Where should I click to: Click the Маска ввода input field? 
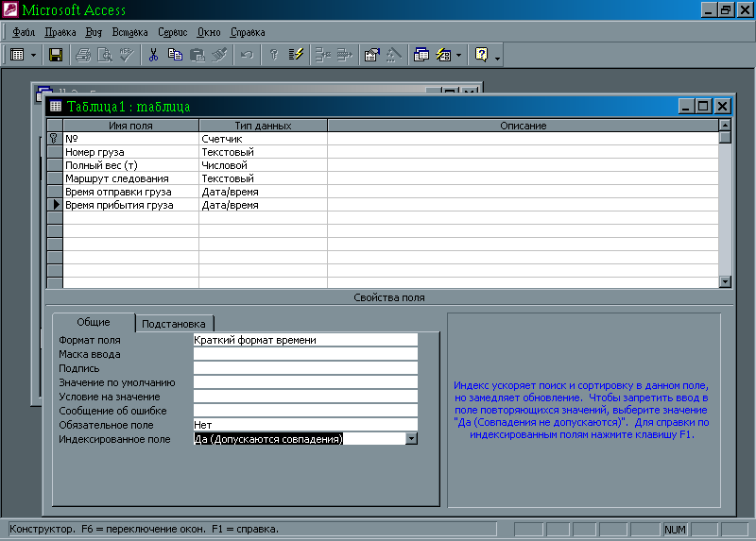(305, 354)
